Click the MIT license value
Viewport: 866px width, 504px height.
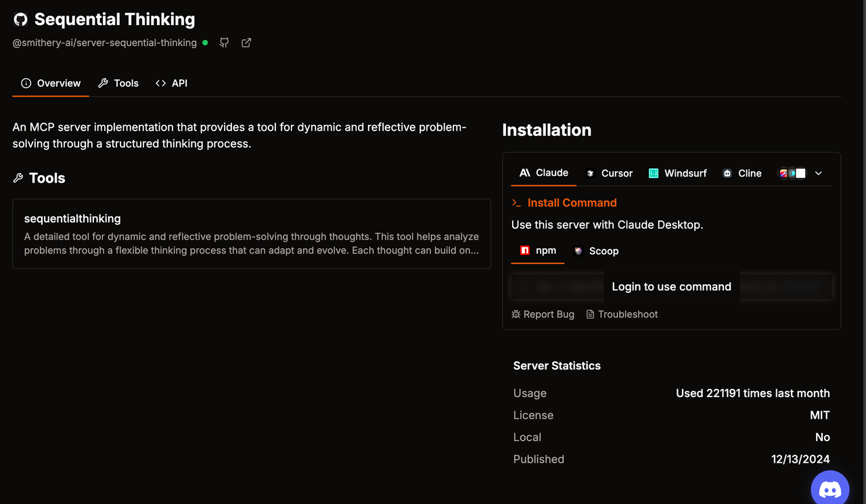tap(820, 415)
